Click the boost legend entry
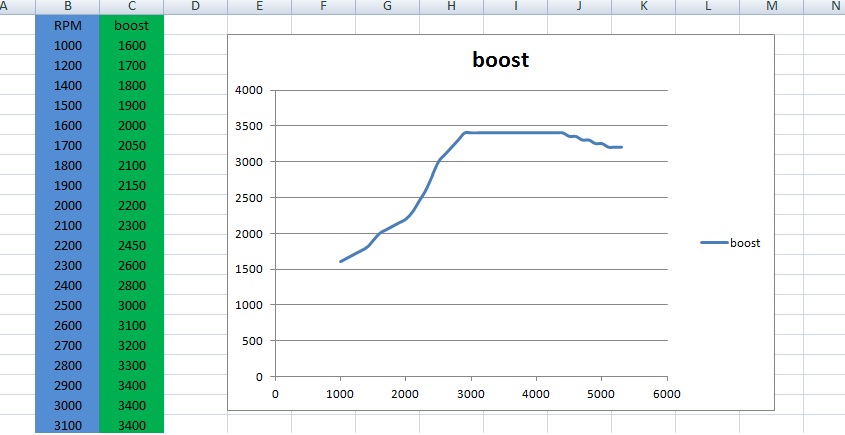Image resolution: width=845 pixels, height=435 pixels. pyautogui.click(x=731, y=243)
